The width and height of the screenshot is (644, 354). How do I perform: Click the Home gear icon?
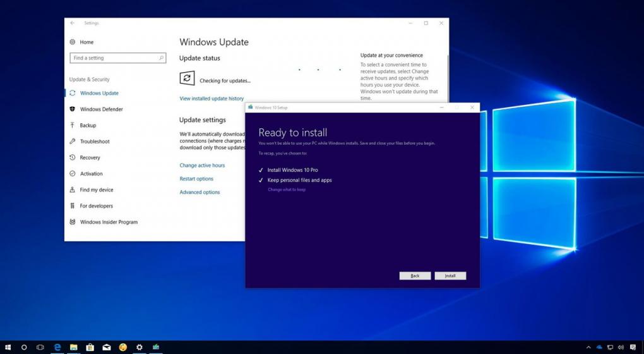point(73,42)
